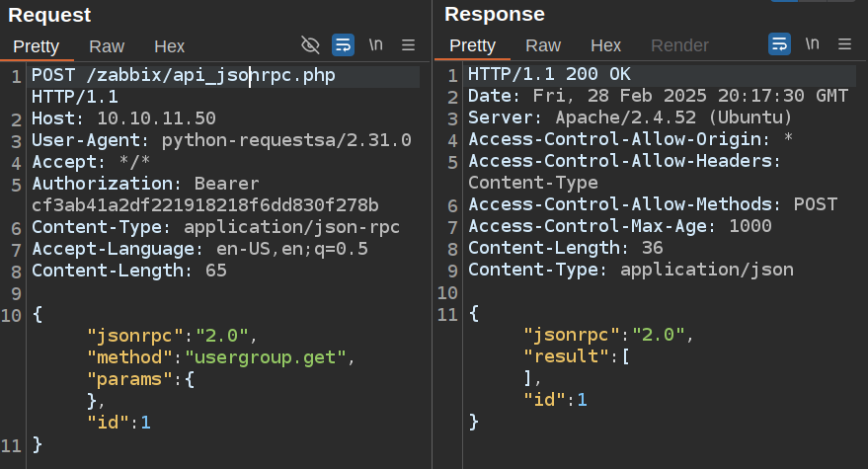Select the Request Pretty tab

pyautogui.click(x=37, y=46)
